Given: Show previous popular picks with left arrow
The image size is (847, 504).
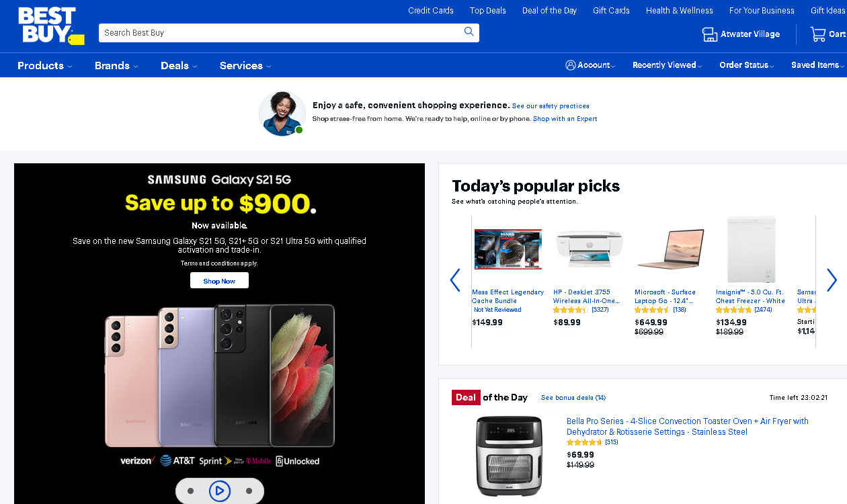Looking at the screenshot, I should click(455, 280).
